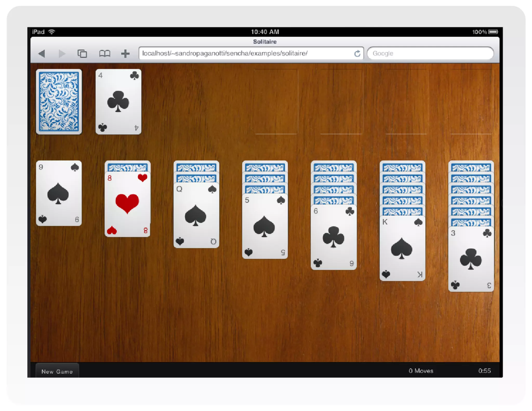Tap the plus add bookmark icon
Image resolution: width=532 pixels, height=411 pixels.
[x=125, y=54]
